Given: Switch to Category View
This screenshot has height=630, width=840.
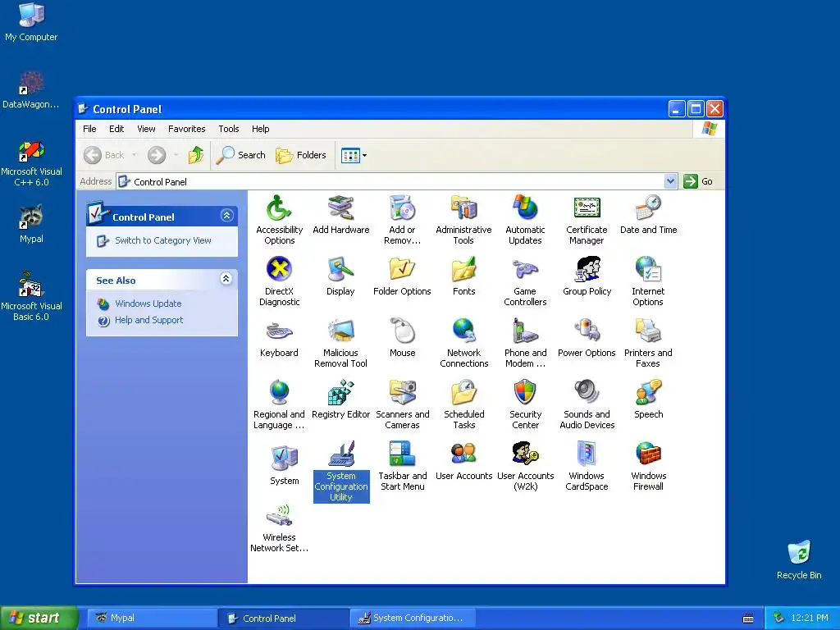Looking at the screenshot, I should pos(163,240).
